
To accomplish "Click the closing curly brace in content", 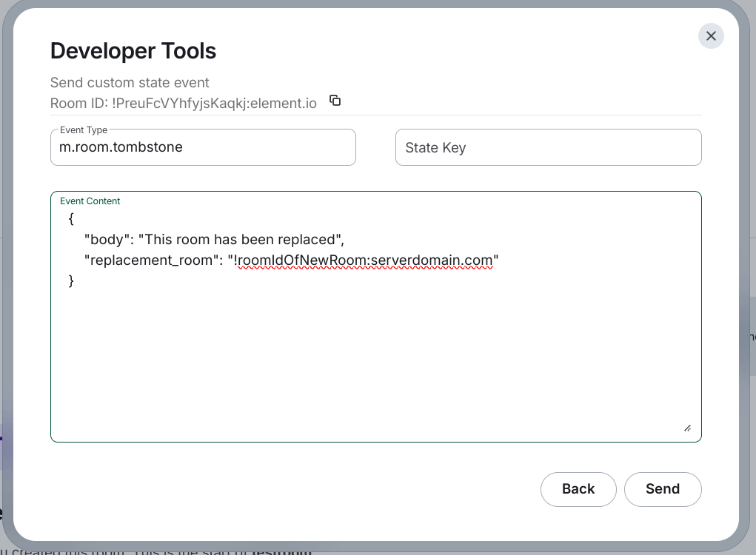I will [71, 281].
